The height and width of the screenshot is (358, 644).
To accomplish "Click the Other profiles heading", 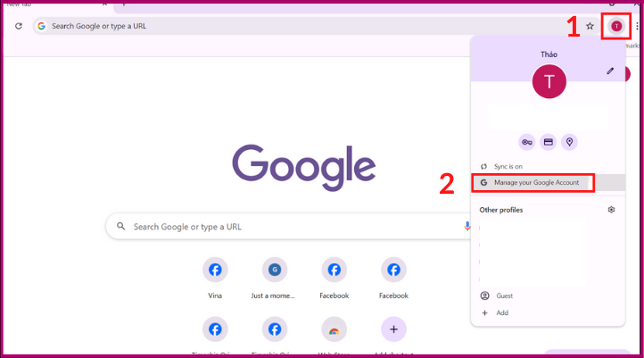I will click(x=501, y=210).
